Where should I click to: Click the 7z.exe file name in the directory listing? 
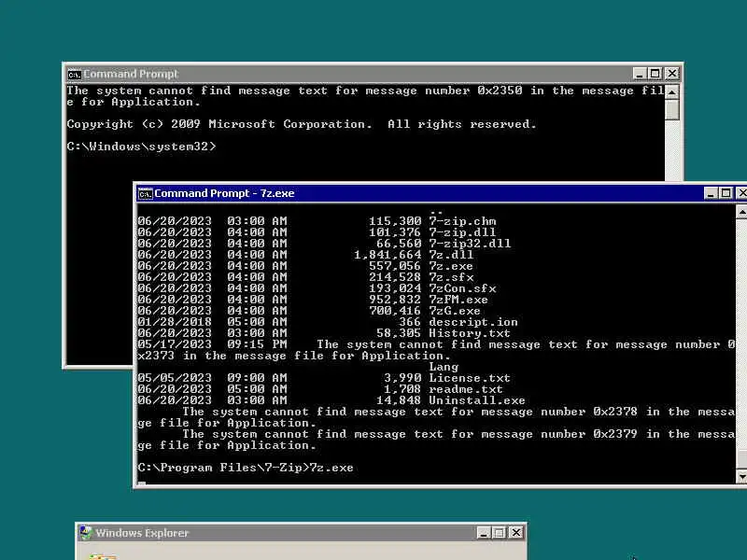pos(451,266)
